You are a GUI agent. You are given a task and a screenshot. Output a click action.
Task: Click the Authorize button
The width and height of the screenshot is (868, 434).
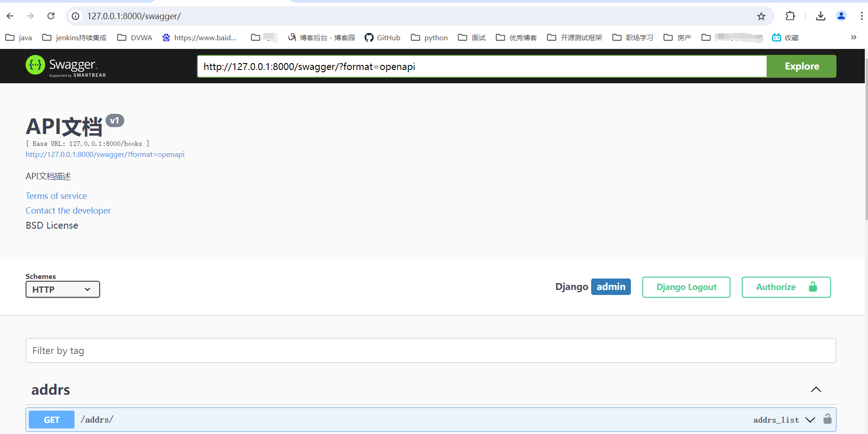[786, 287]
